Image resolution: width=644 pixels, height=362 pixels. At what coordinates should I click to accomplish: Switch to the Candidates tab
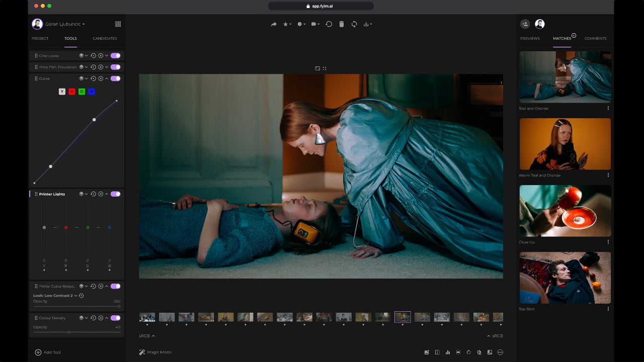(x=105, y=38)
